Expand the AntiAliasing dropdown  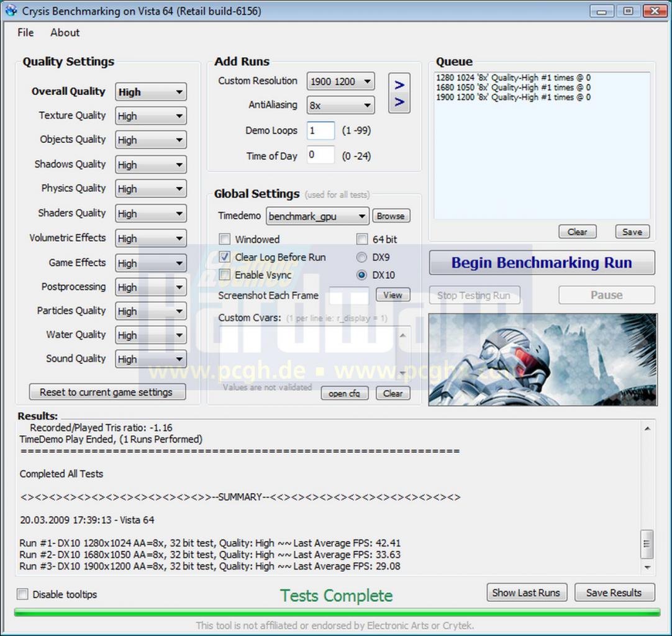coord(341,106)
